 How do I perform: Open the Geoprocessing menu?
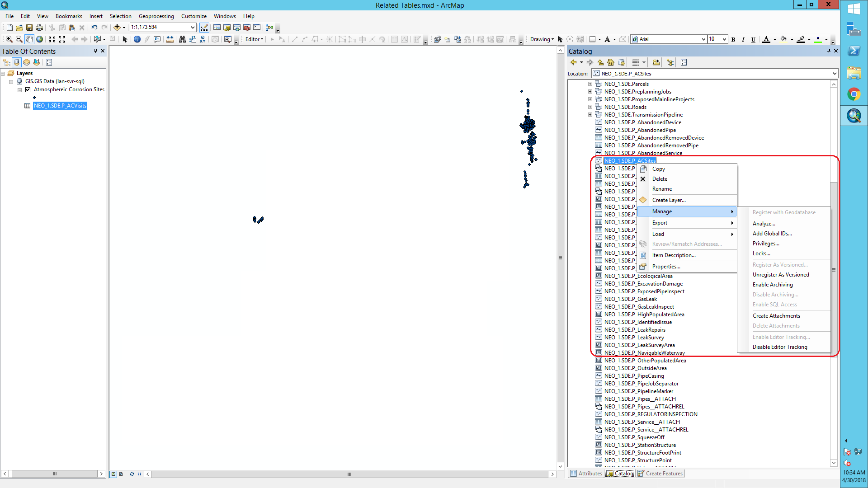tap(156, 16)
